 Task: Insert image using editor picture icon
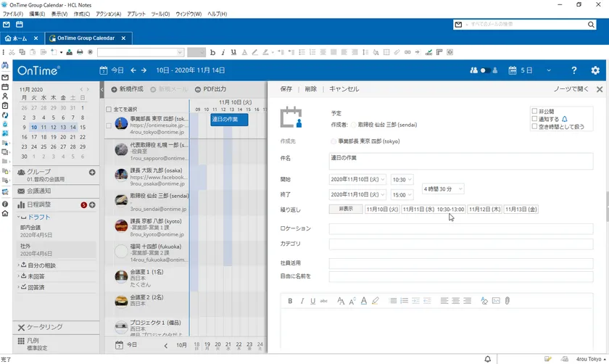(x=496, y=301)
